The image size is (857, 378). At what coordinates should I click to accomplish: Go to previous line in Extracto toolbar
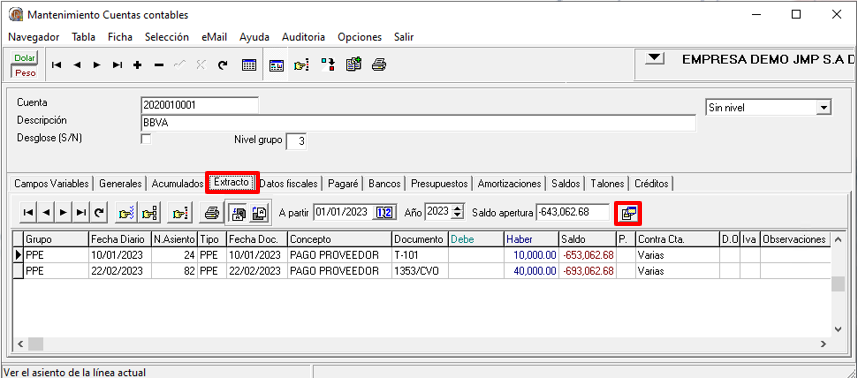(x=45, y=212)
